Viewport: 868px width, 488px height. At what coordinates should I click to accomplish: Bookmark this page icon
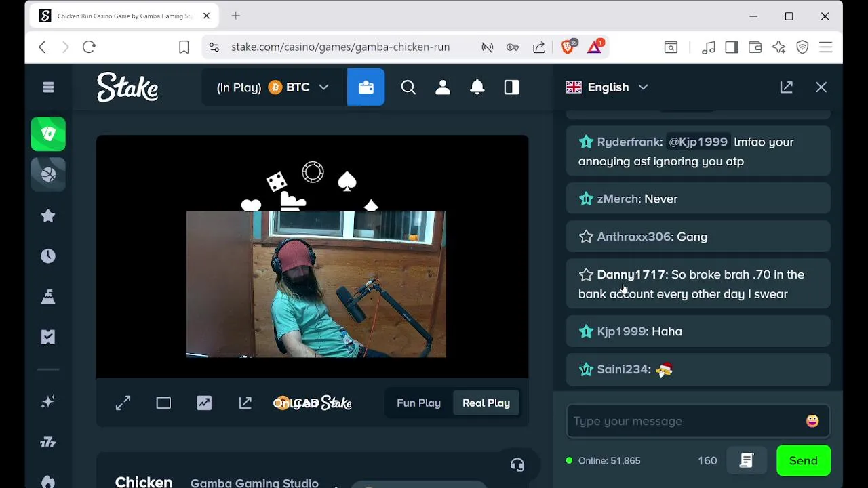[184, 47]
